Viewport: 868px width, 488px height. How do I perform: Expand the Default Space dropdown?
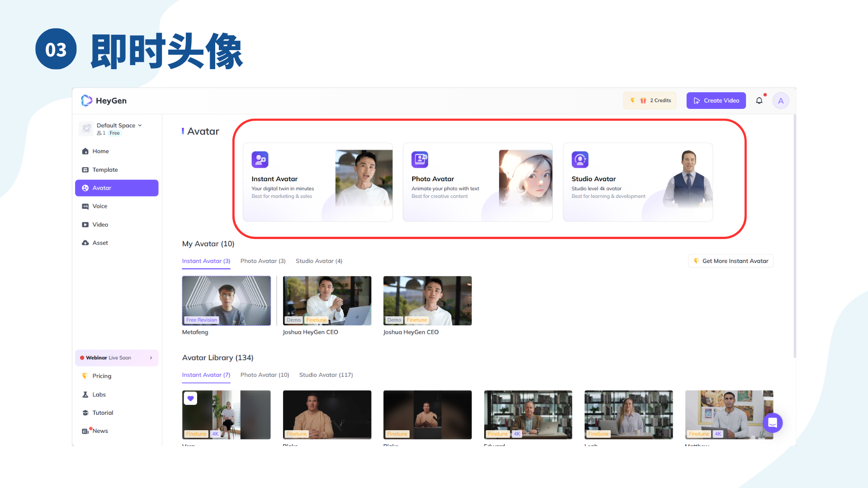119,126
